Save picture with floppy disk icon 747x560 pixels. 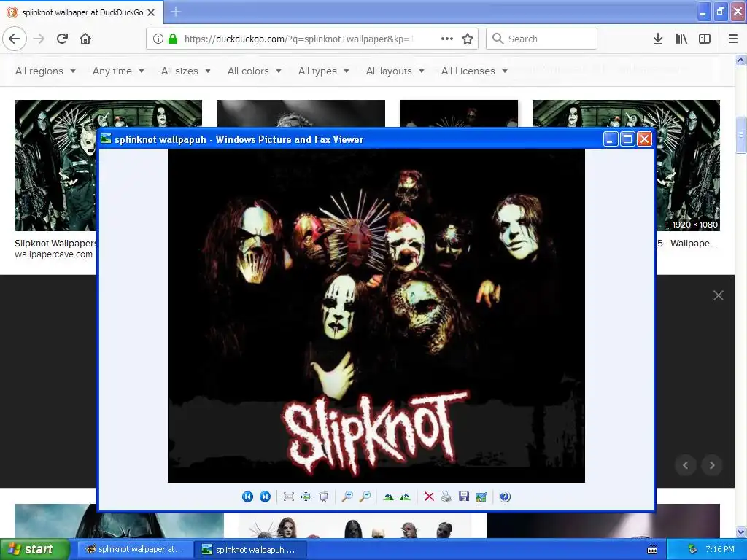(x=463, y=497)
